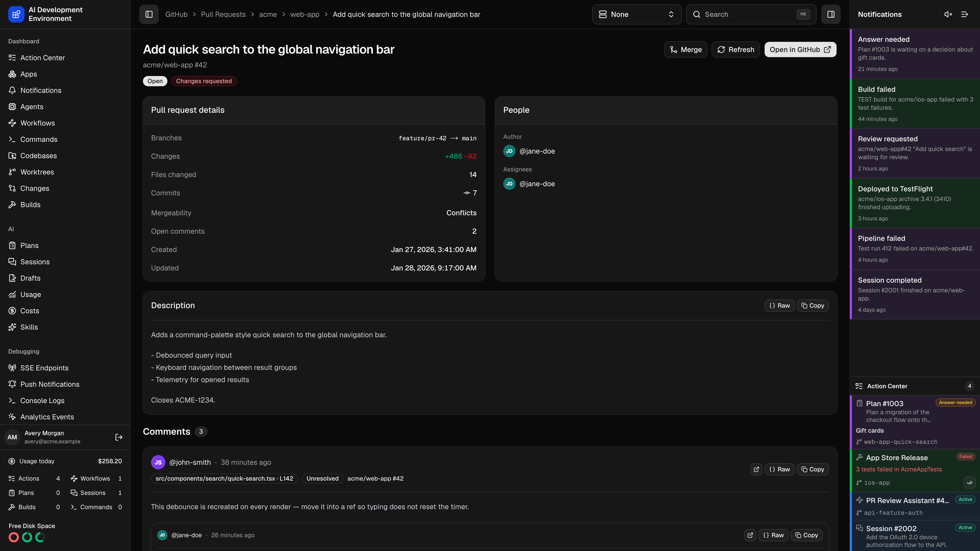The width and height of the screenshot is (980, 551).
Task: Open Worktrees in the sidebar
Action: point(65,172)
